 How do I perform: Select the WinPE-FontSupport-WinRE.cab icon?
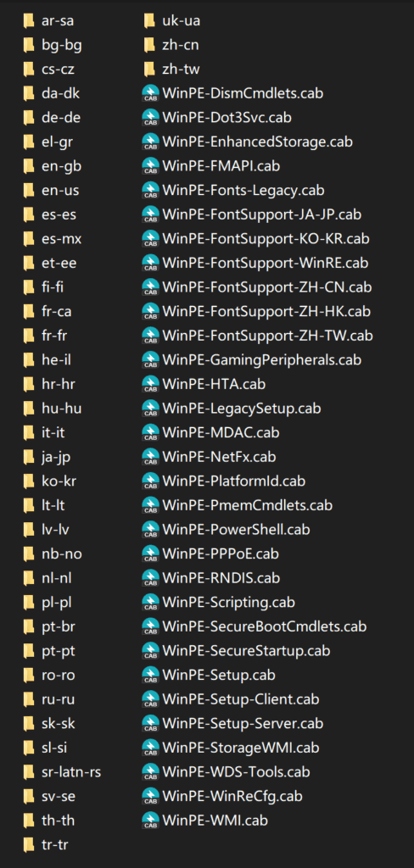[150, 263]
